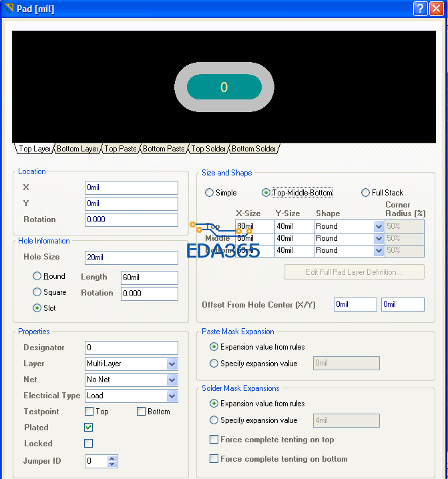The width and height of the screenshot is (448, 479).
Task: Click the slot Length field showing 60mil
Action: 150,278
